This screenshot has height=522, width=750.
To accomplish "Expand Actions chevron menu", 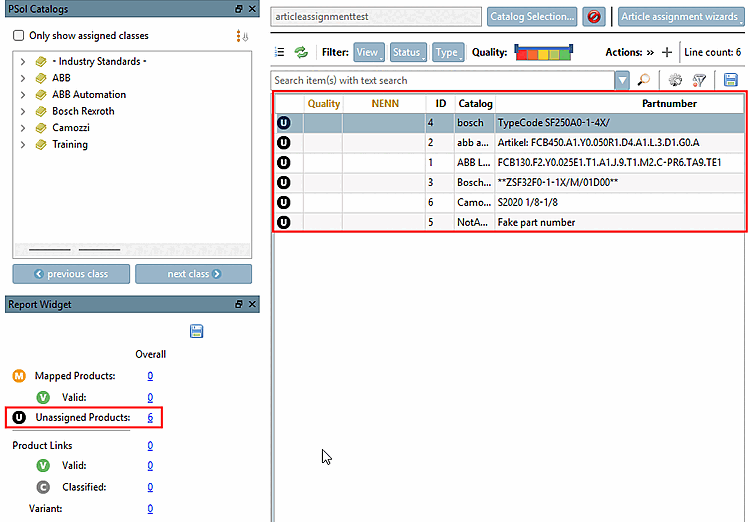I will [650, 53].
